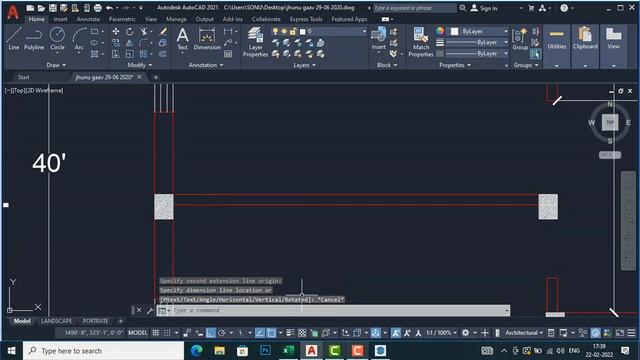Toggle the drawing grid display
The width and height of the screenshot is (640, 360).
point(156,333)
